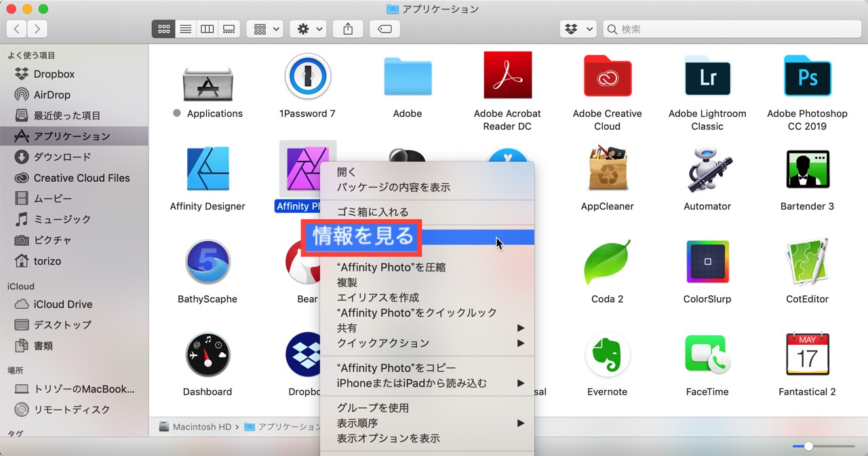Select the ColorSlurp app icon

tap(707, 261)
